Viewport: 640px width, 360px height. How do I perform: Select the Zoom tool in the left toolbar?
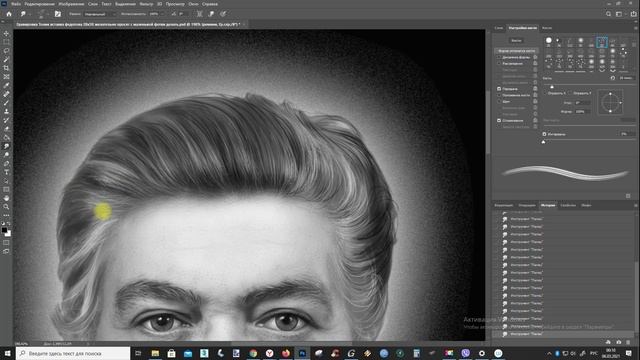pyautogui.click(x=6, y=207)
